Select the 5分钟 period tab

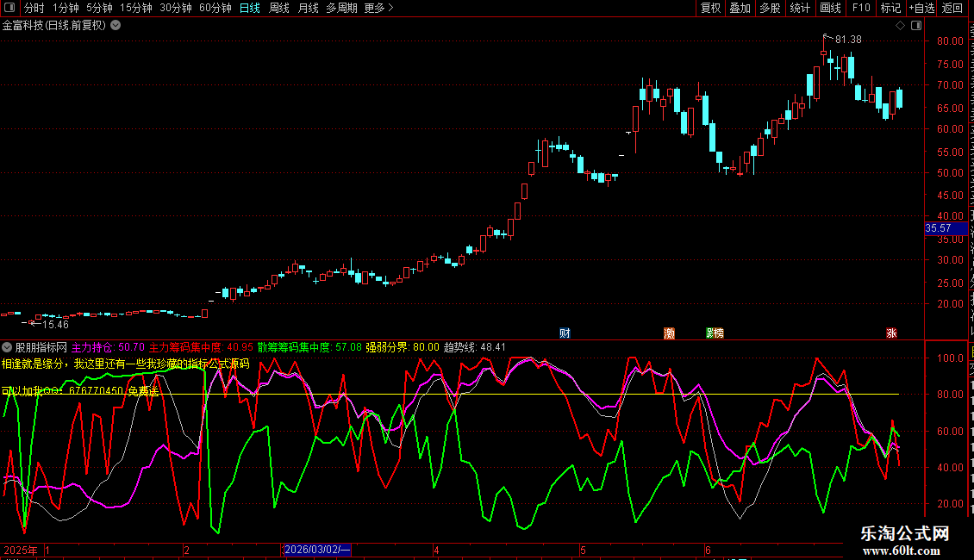coord(99,8)
